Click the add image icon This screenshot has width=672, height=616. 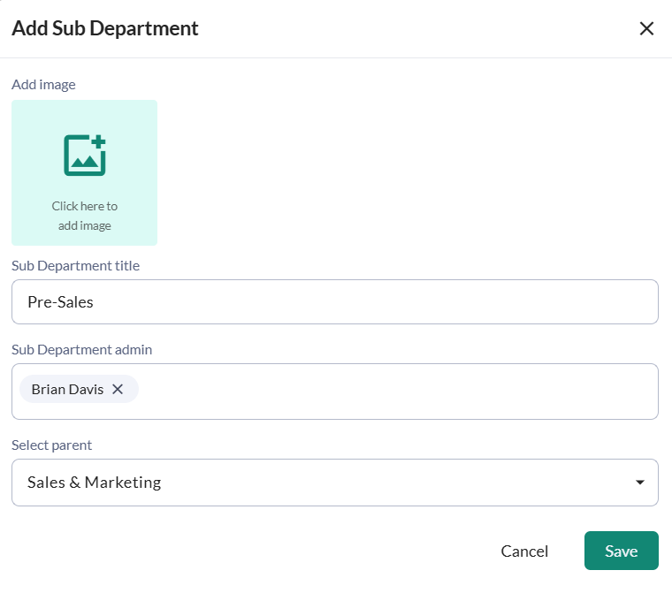pyautogui.click(x=85, y=155)
